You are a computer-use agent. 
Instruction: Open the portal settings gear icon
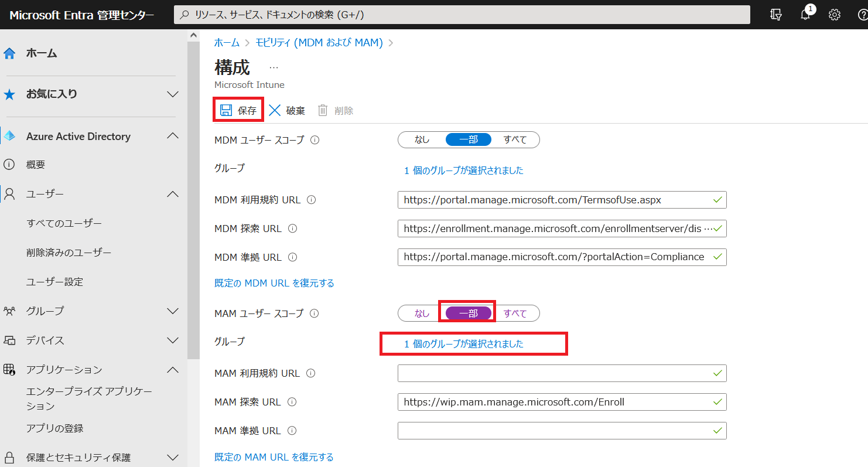[x=835, y=15]
